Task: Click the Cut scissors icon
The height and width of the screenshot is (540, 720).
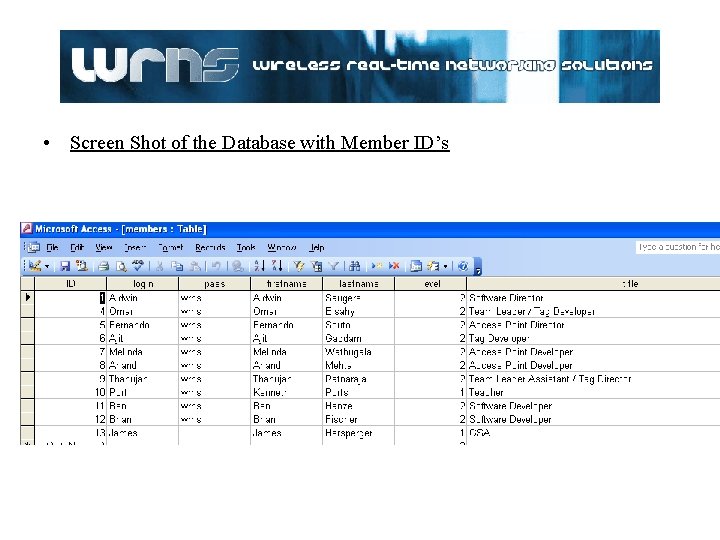Action: (x=159, y=266)
